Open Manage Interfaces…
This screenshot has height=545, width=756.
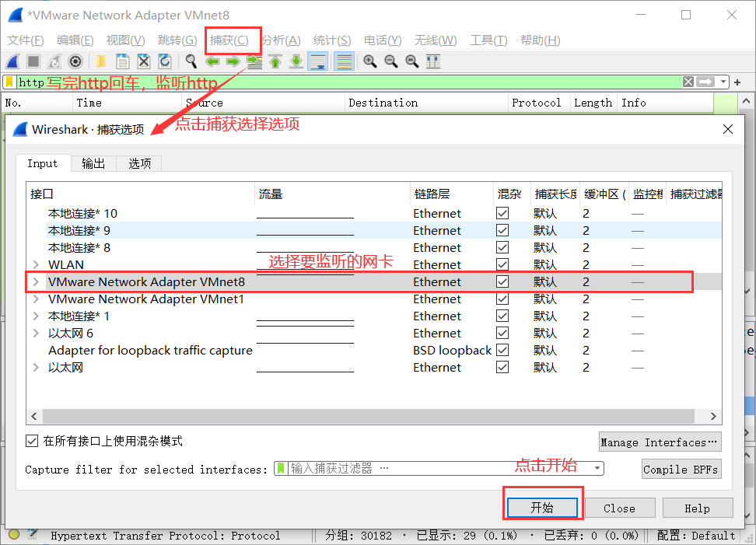(x=660, y=442)
